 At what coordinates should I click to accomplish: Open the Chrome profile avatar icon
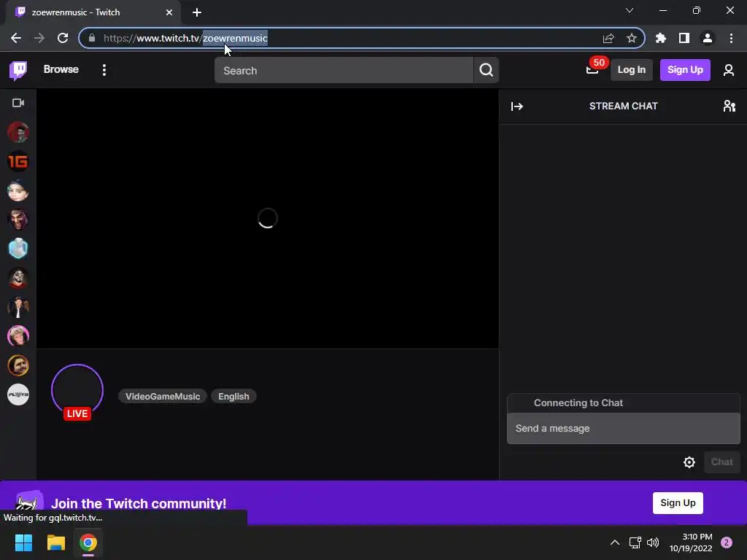[707, 38]
